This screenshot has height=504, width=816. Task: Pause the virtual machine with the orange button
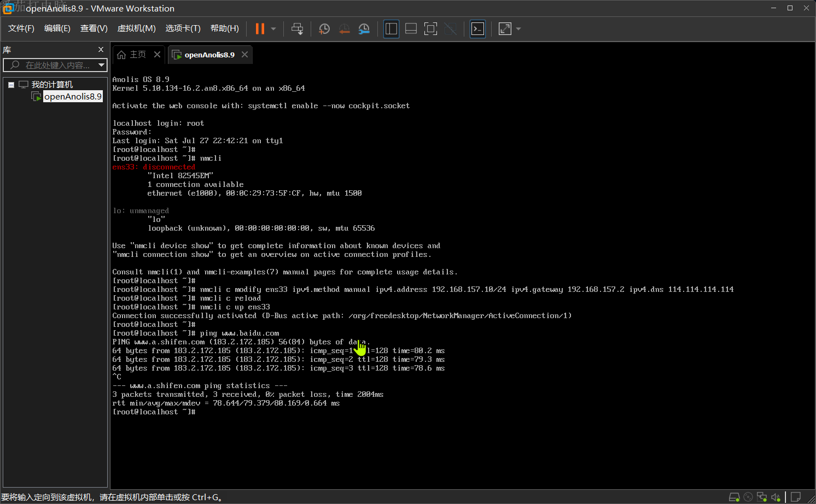tap(260, 29)
